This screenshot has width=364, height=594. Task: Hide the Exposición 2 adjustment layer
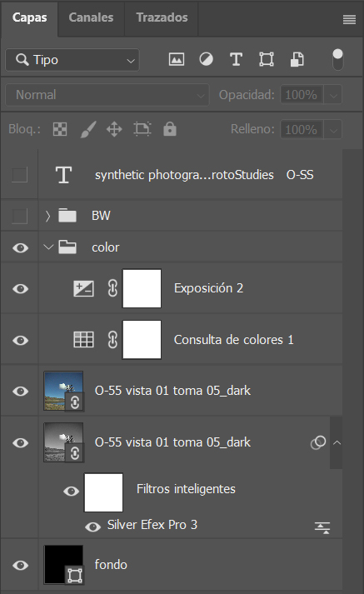coord(21,288)
